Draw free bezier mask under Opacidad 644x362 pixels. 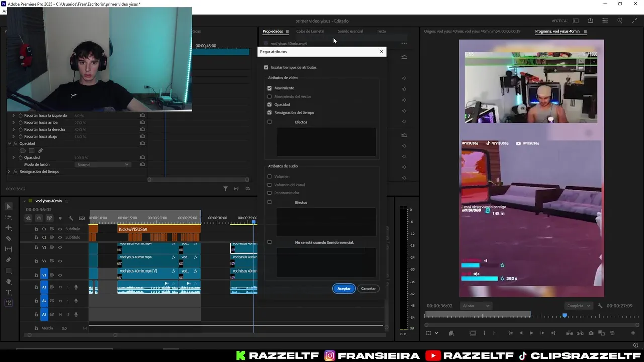(40, 150)
